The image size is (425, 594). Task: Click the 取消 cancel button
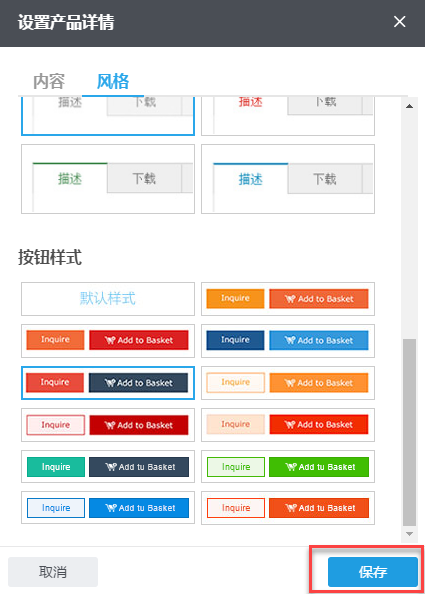(x=53, y=572)
